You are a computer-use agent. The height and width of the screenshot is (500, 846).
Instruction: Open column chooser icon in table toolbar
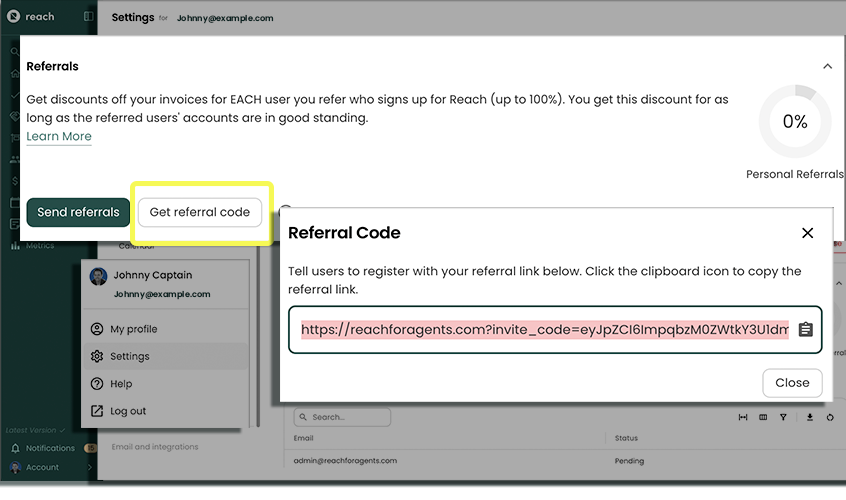[x=763, y=417]
